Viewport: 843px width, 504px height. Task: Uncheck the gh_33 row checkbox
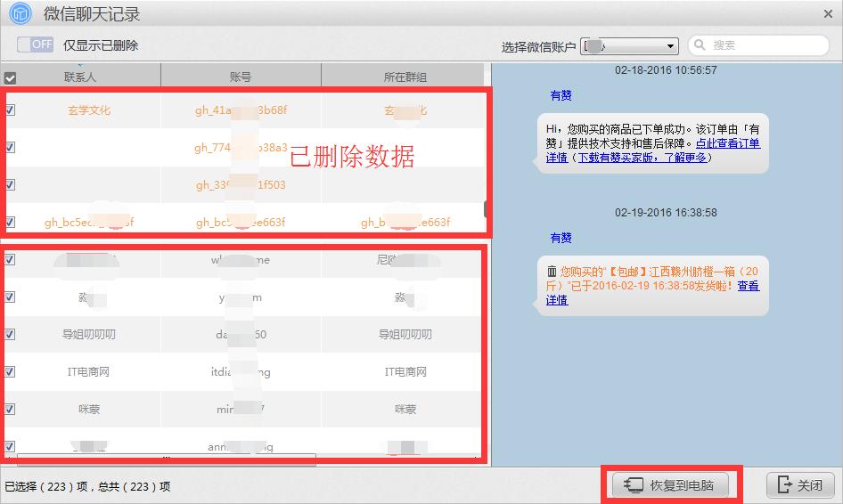[x=10, y=184]
